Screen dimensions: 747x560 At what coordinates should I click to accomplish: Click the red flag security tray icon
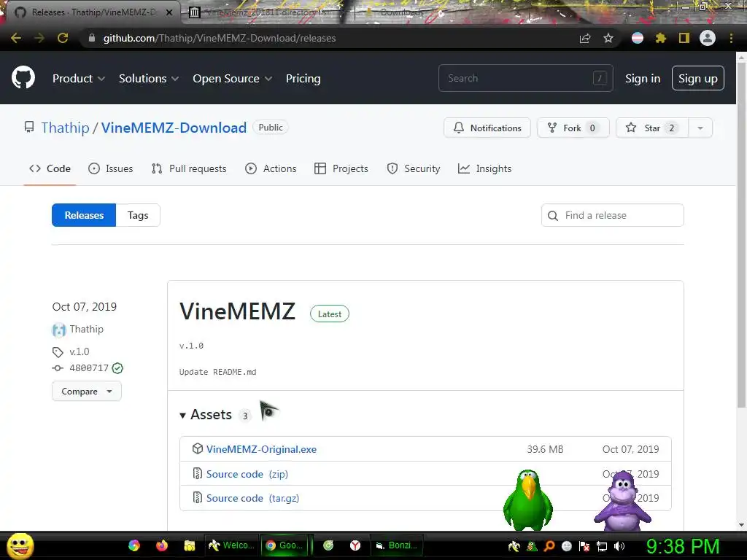click(584, 546)
